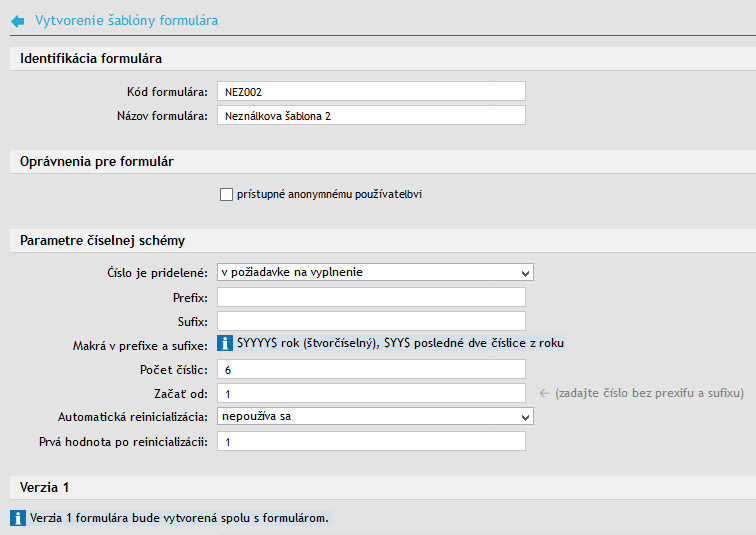Click the info icon beside macro hint
756x535 pixels.
point(226,343)
